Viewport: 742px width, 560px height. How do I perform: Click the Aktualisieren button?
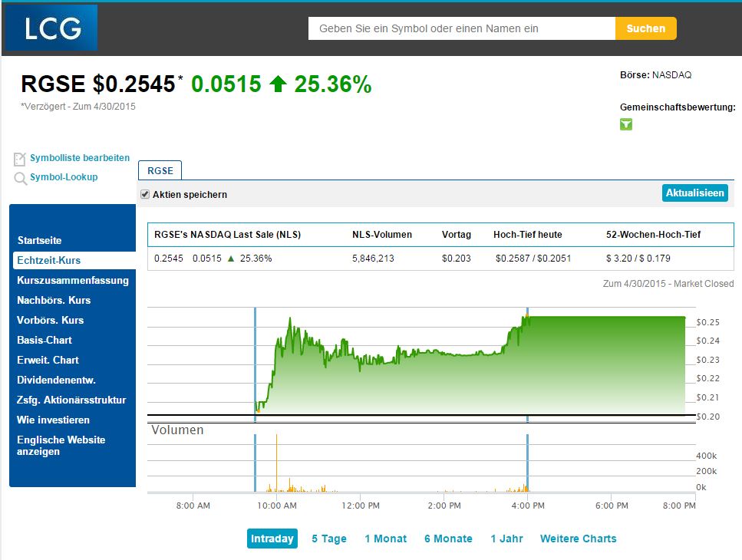click(x=694, y=193)
